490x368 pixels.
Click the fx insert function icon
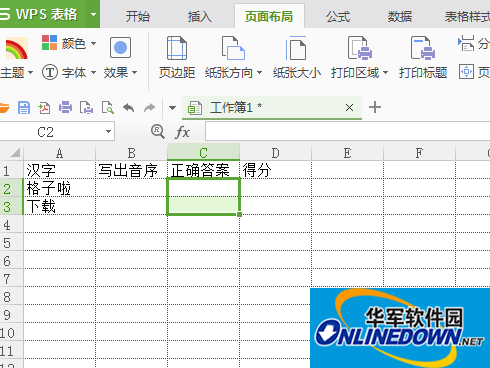click(182, 132)
